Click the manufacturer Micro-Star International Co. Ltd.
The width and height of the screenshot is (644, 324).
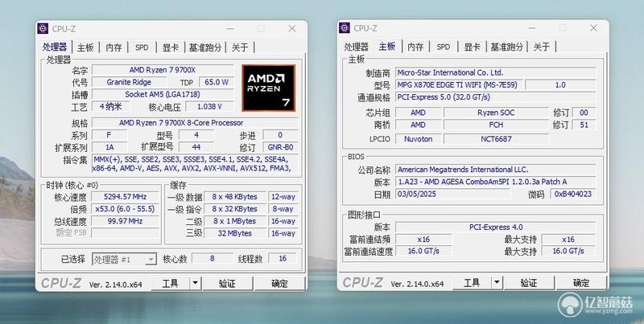tap(496, 72)
